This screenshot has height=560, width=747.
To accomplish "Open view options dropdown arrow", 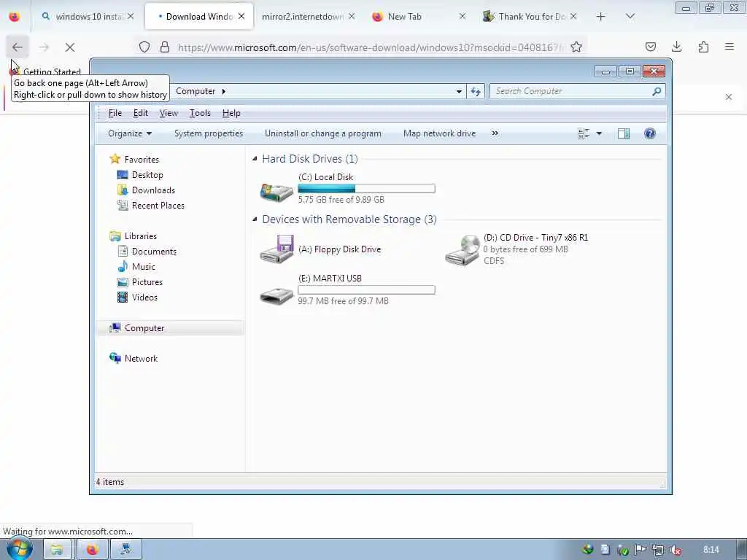I will [599, 134].
